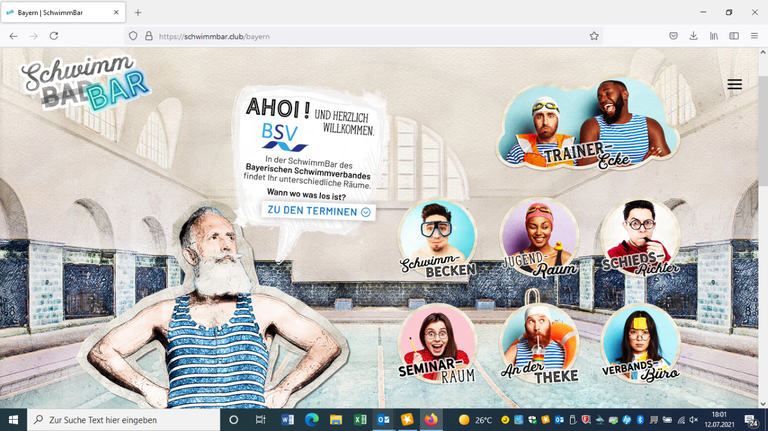Screen dimensions: 768x431
Task: Open the Verbands-Büro room
Action: click(640, 344)
